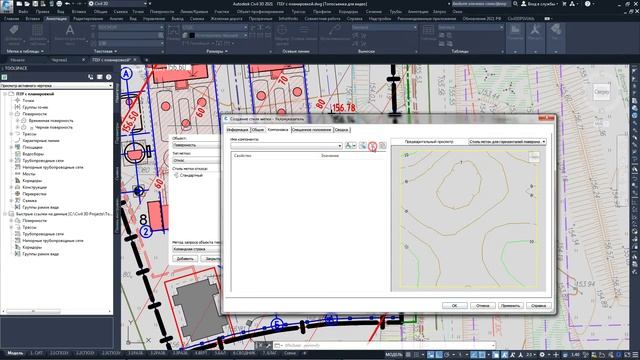Image resolution: width=640 pixels, height=360 pixels.
Task: Click the Undo icon in quick access toolbar
Action: (x=68, y=4)
